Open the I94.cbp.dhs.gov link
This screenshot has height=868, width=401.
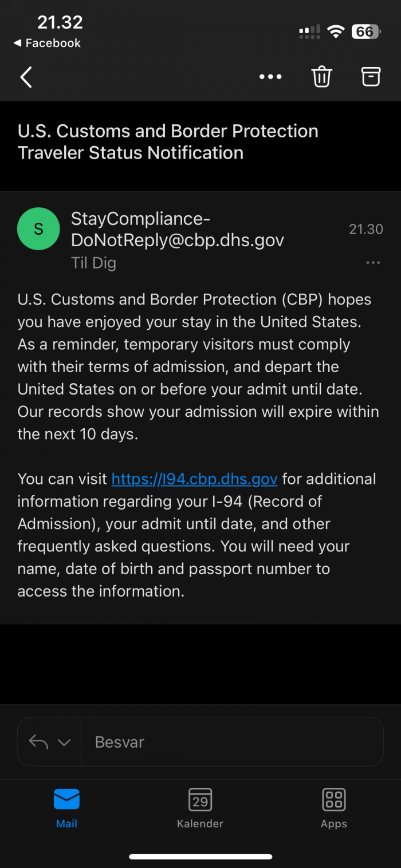[194, 479]
